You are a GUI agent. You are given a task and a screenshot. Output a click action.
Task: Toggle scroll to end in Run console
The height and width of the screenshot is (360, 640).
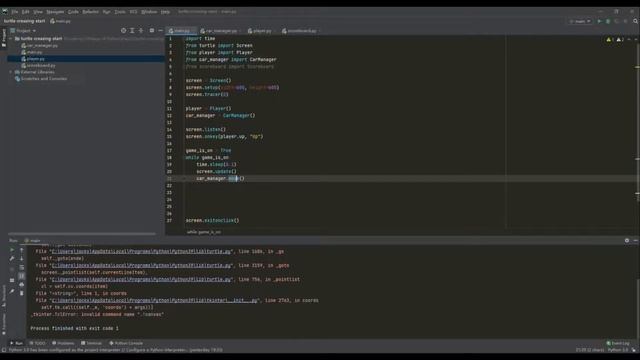[x=22, y=276]
